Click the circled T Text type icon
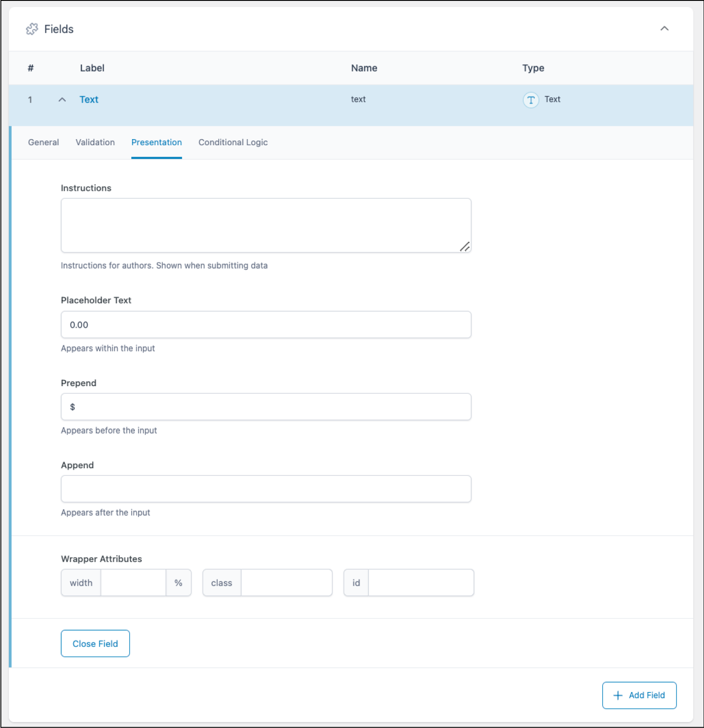 531,100
